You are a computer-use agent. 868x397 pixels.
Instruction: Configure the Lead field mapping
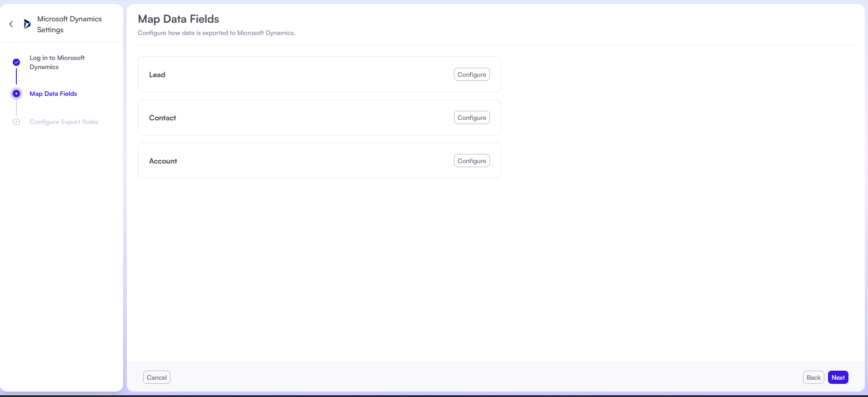click(x=471, y=74)
